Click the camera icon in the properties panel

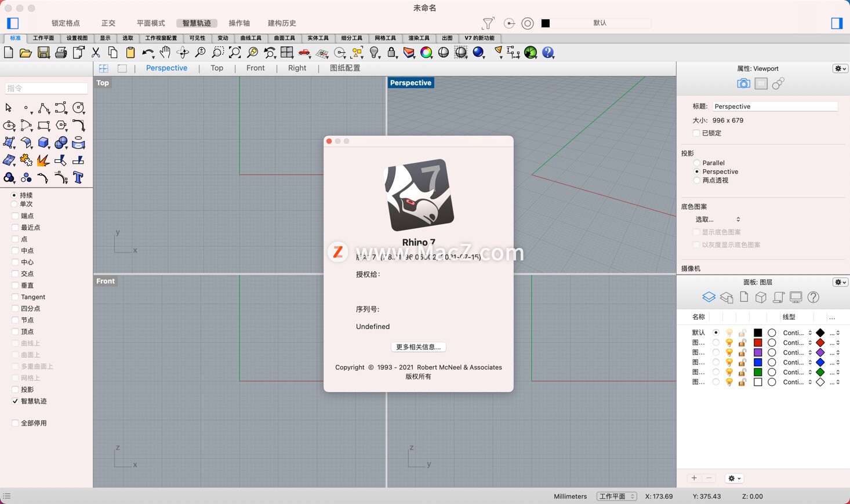[743, 84]
